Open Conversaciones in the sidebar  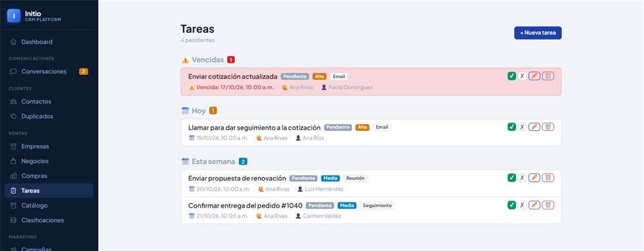pyautogui.click(x=49, y=71)
